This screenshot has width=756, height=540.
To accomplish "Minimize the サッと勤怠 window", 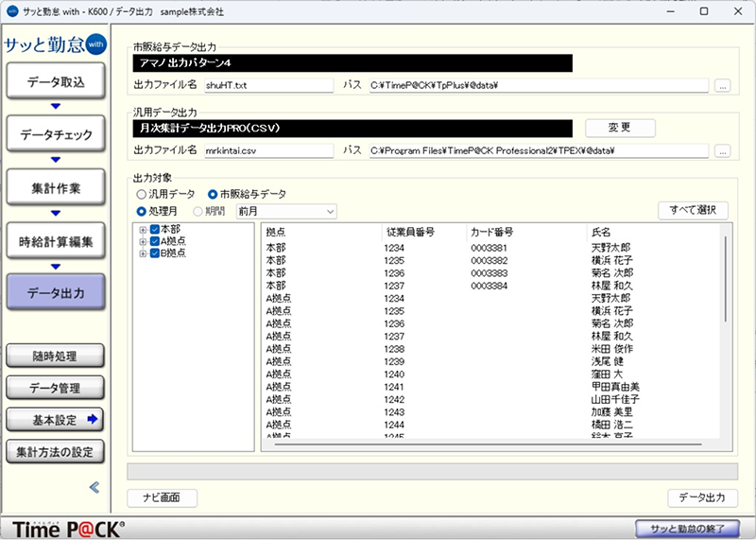I will click(x=671, y=11).
